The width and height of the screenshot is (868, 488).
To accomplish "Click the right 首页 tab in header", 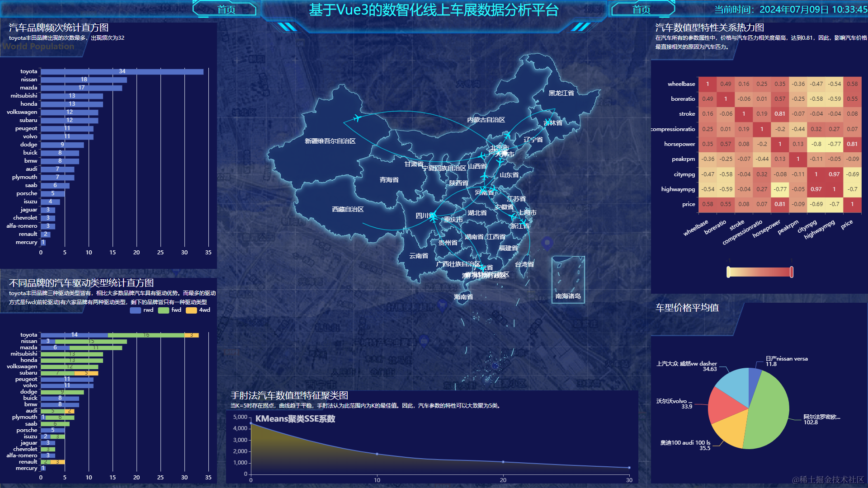I will coord(641,9).
